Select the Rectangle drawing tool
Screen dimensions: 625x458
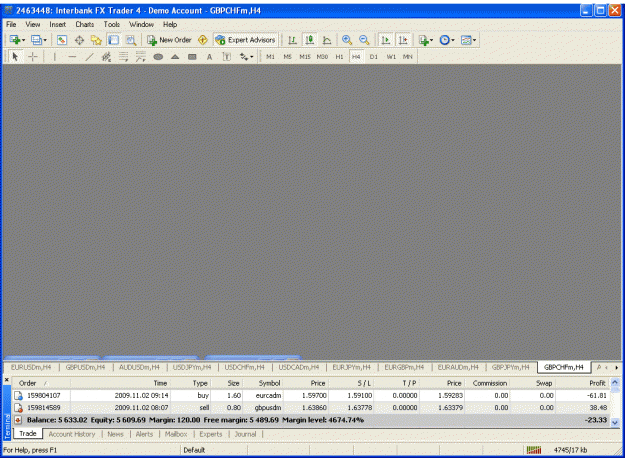pyautogui.click(x=192, y=57)
